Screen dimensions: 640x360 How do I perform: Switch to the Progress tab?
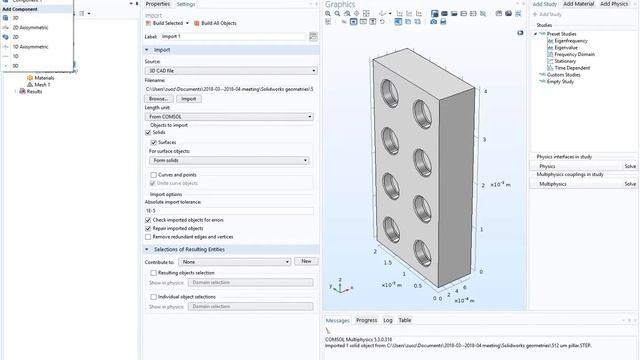click(x=367, y=320)
